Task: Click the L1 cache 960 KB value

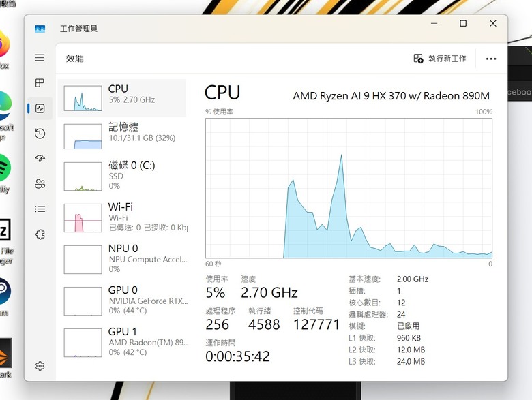Action: point(409,338)
